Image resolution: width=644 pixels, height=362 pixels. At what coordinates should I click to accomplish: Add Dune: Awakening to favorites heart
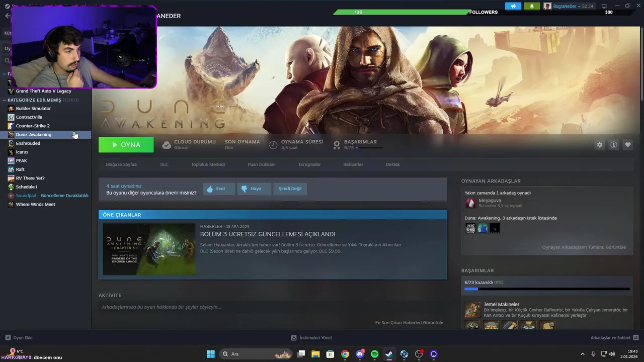point(628,145)
